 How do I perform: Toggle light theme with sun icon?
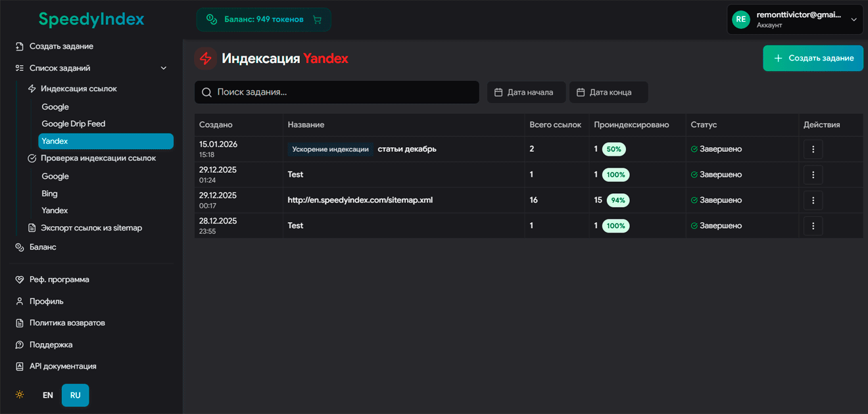click(20, 395)
